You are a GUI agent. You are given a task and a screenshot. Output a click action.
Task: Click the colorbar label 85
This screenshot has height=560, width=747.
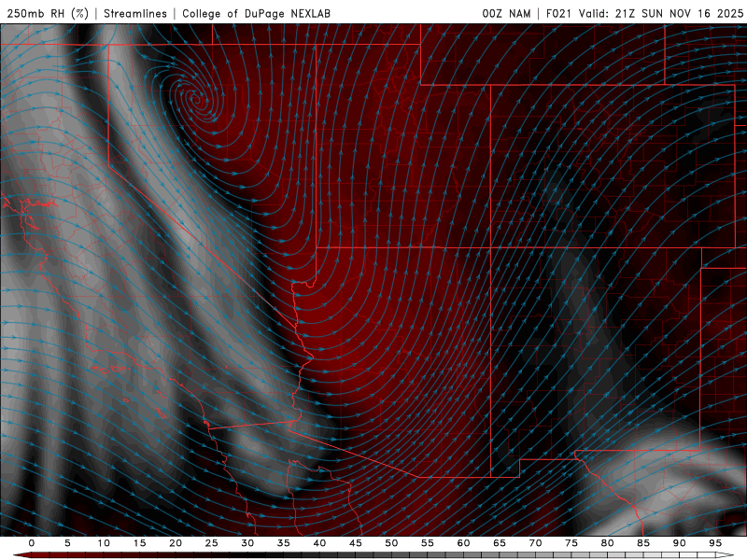click(x=643, y=543)
